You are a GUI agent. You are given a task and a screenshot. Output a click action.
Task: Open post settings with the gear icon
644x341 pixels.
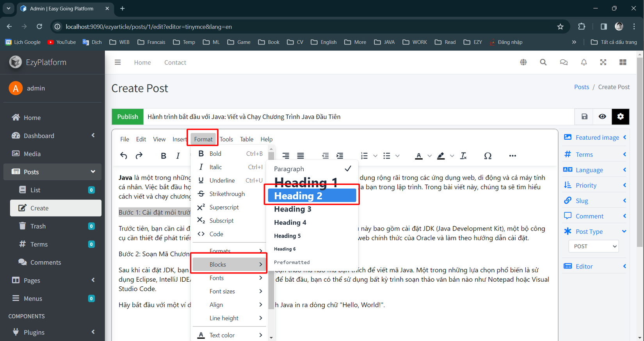click(x=621, y=117)
